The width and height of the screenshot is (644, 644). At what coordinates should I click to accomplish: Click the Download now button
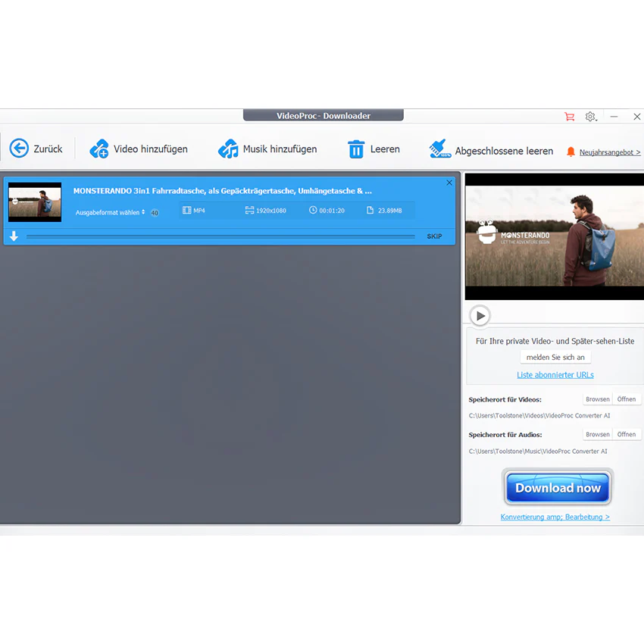[x=558, y=487]
